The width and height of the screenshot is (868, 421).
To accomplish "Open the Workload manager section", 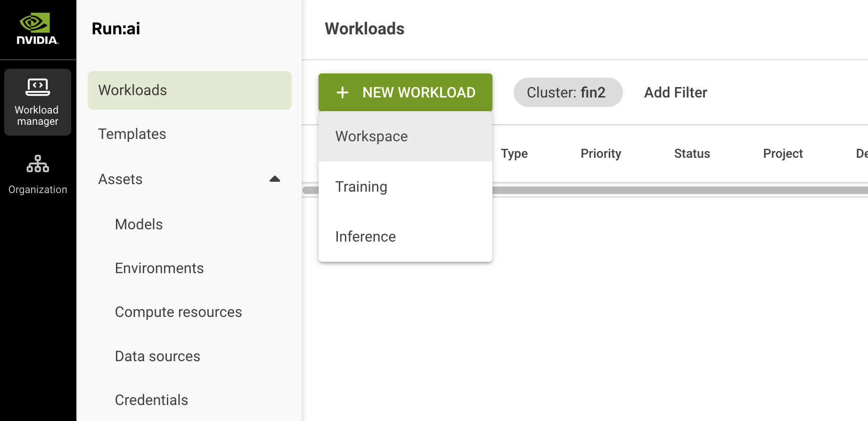I will [38, 102].
